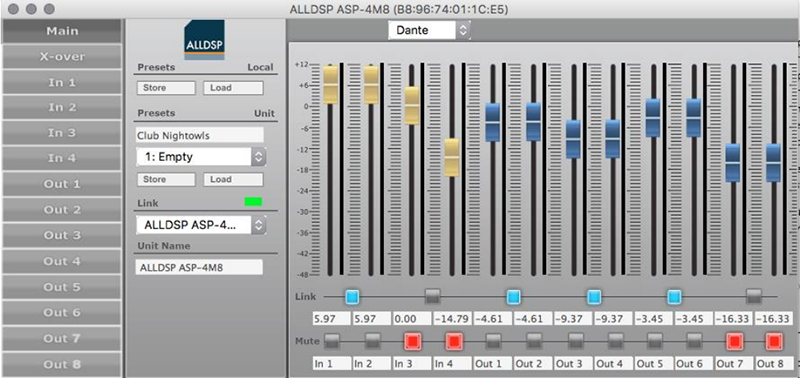Expand the ALLDSP ASP-4... link device dropdown
Image resolution: width=800 pixels, height=378 pixels.
(201, 225)
